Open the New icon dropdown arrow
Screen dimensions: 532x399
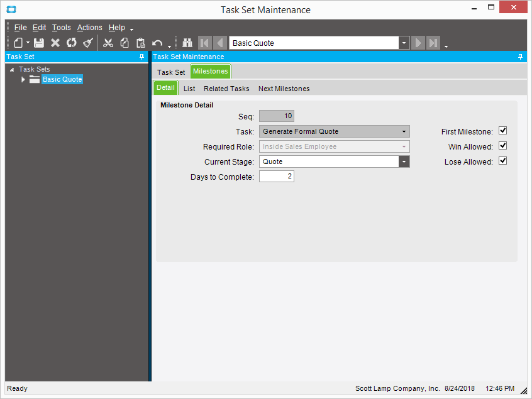[28, 43]
